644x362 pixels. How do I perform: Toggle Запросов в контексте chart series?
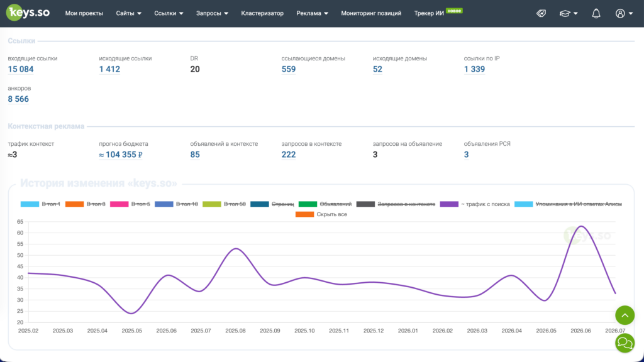[406, 204]
